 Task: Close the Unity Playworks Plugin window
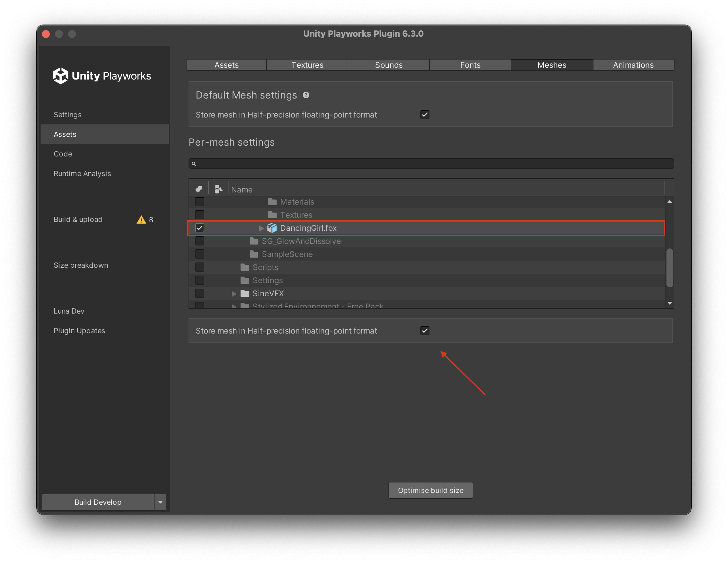pyautogui.click(x=46, y=34)
